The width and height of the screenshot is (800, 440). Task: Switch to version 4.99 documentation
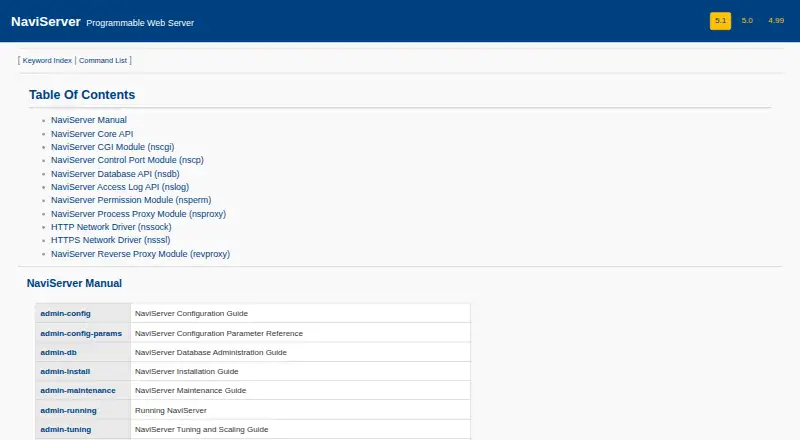coord(776,21)
